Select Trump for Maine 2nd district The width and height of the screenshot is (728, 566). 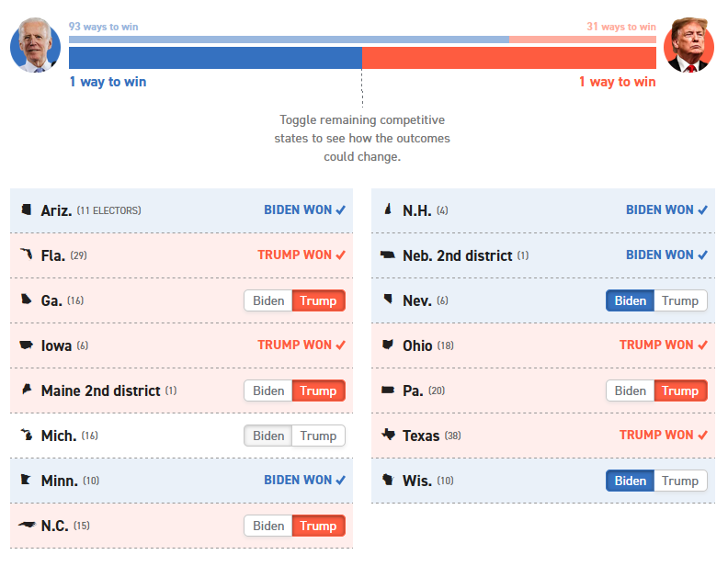318,391
